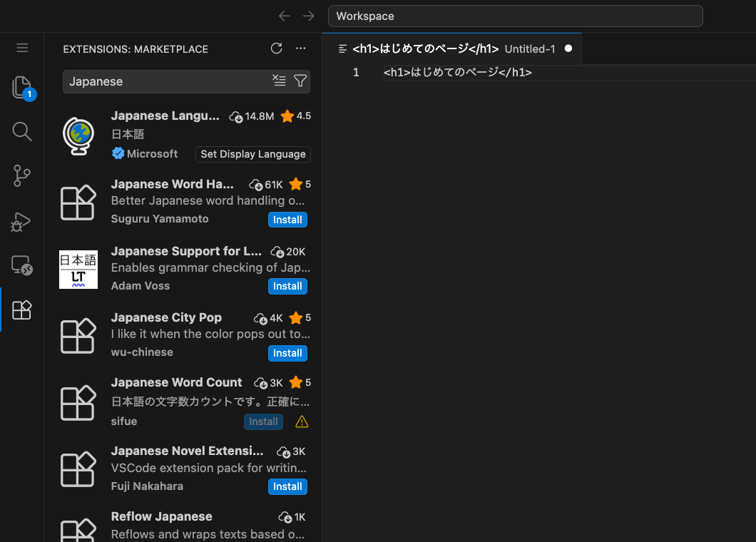
Task: Open the Japanese Word Count title
Action: click(x=176, y=382)
